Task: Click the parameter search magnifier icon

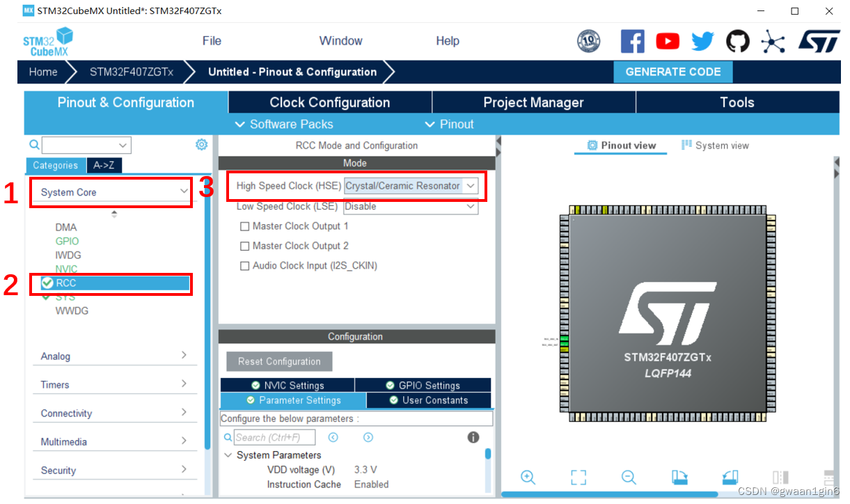Action: (x=228, y=438)
